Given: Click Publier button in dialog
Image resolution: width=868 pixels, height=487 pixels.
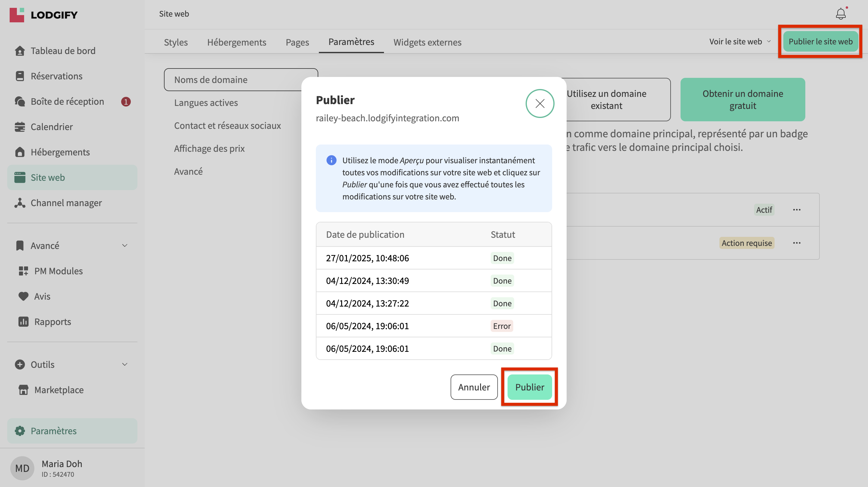Looking at the screenshot, I should (x=529, y=387).
